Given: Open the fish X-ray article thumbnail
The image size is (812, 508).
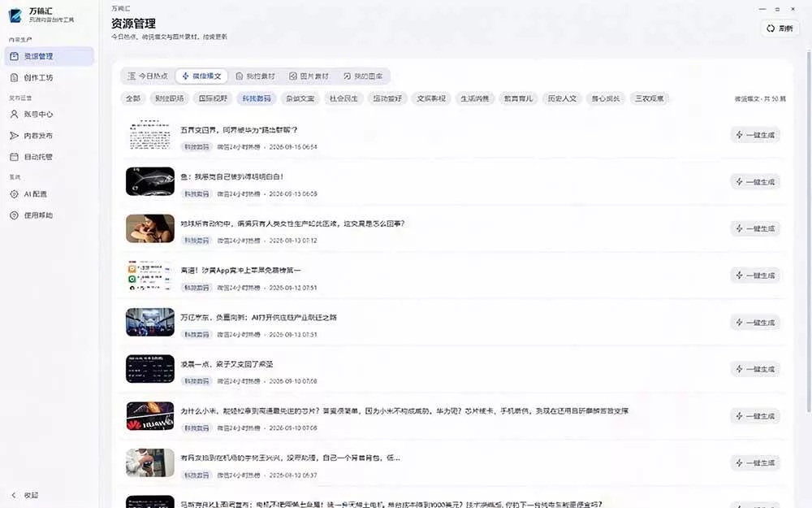Looking at the screenshot, I should click(150, 181).
